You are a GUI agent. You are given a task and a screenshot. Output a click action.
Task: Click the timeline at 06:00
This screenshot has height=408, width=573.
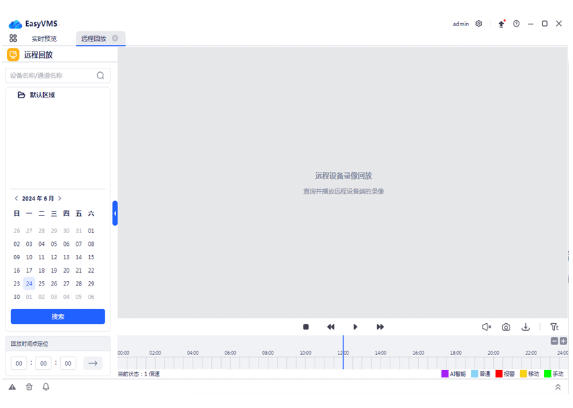coord(230,353)
